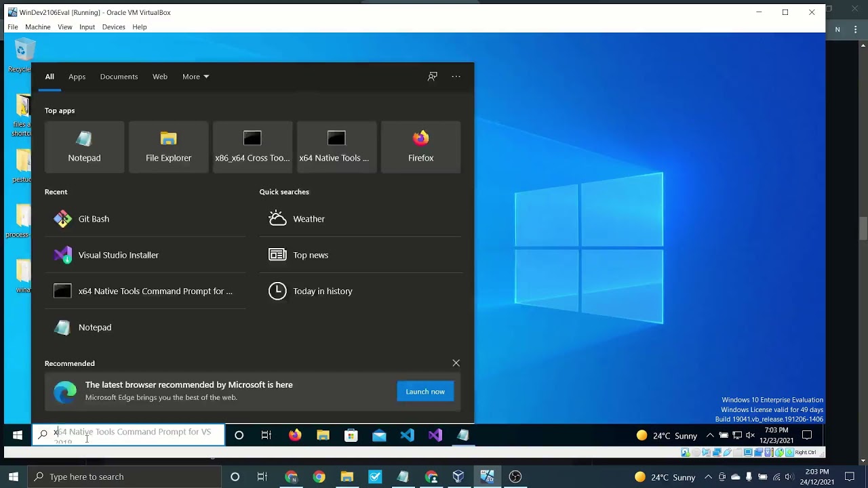Image resolution: width=868 pixels, height=488 pixels.
Task: Click host window vertical scrollbar thumb
Action: tap(863, 228)
